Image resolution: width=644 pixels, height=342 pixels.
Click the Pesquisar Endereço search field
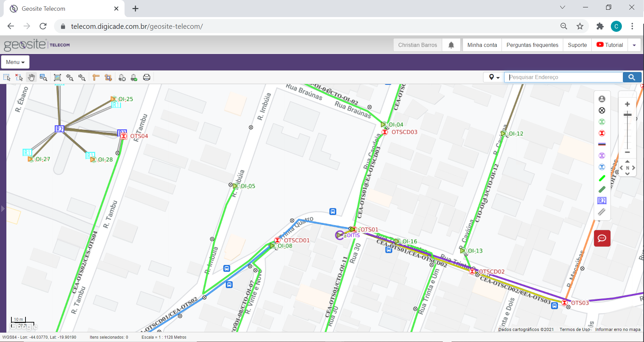coord(564,77)
